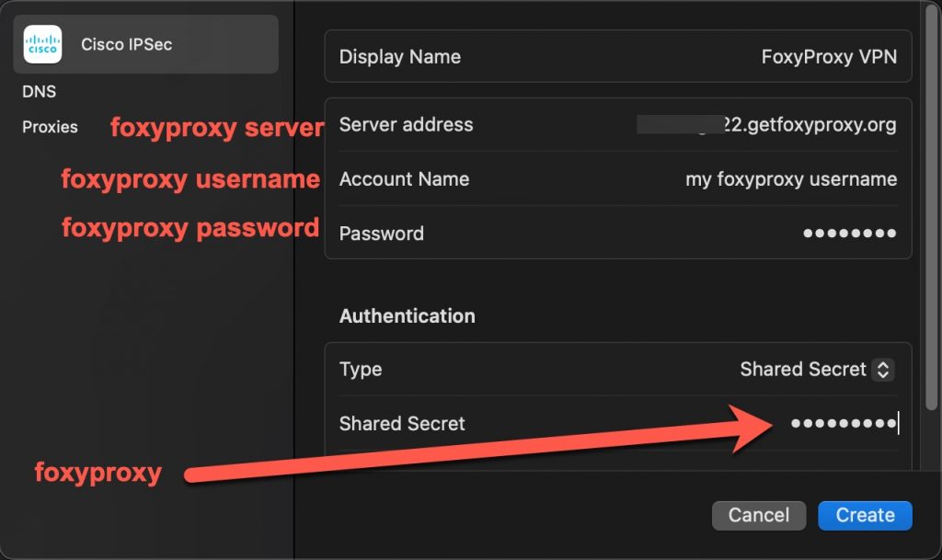
Task: Click the Shared Secret input field
Action: pos(617,423)
